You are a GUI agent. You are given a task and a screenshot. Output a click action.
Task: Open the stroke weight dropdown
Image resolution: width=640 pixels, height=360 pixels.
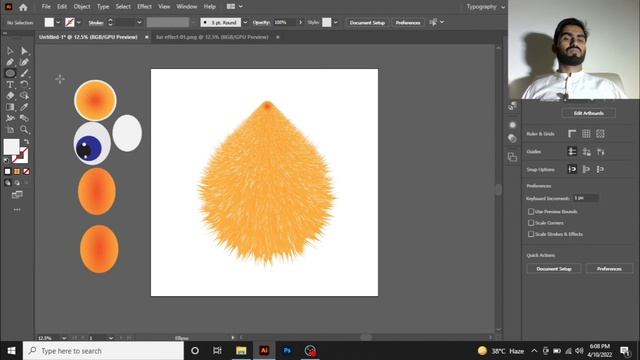pyautogui.click(x=140, y=22)
